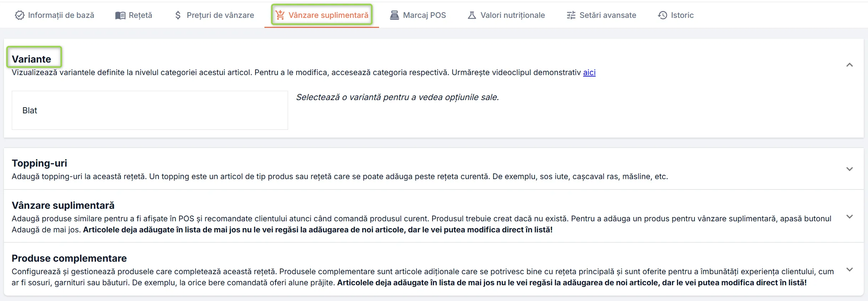The height and width of the screenshot is (301, 868).
Task: Click the Variante section heading
Action: click(31, 59)
